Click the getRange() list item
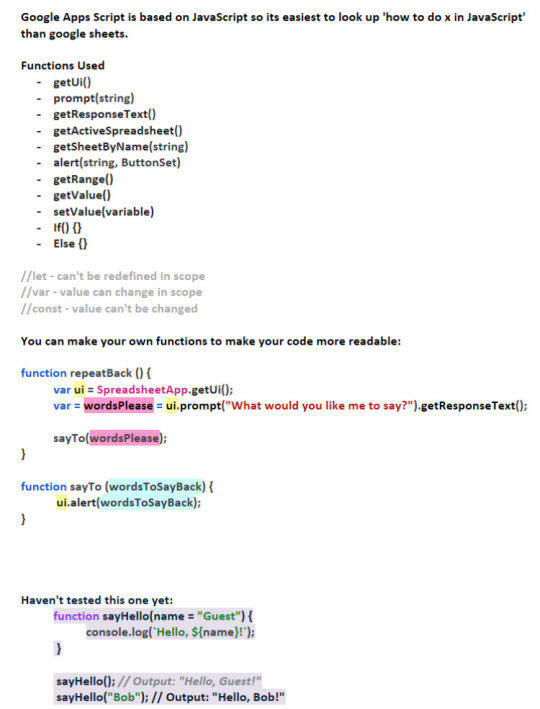The height and width of the screenshot is (709, 540). click(x=83, y=180)
